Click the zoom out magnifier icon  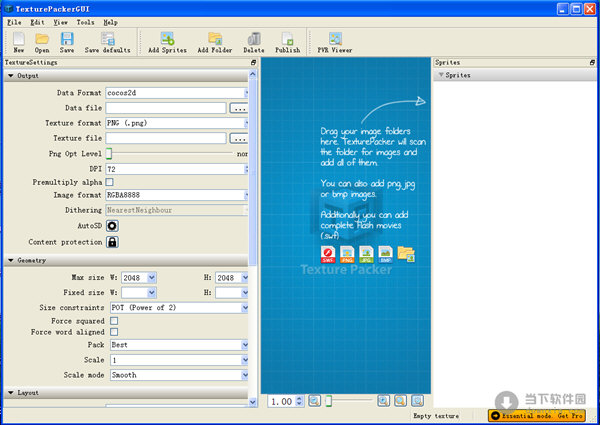(x=314, y=401)
